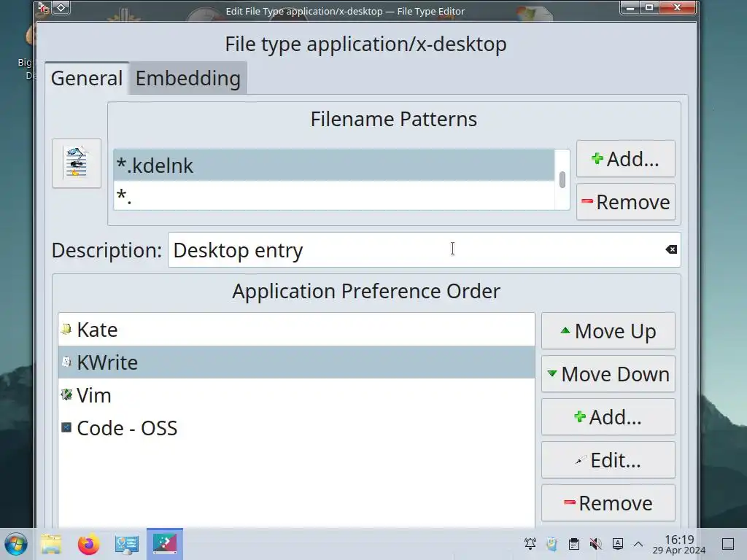The height and width of the screenshot is (560, 747).
Task: Add a new filename pattern
Action: tap(625, 158)
